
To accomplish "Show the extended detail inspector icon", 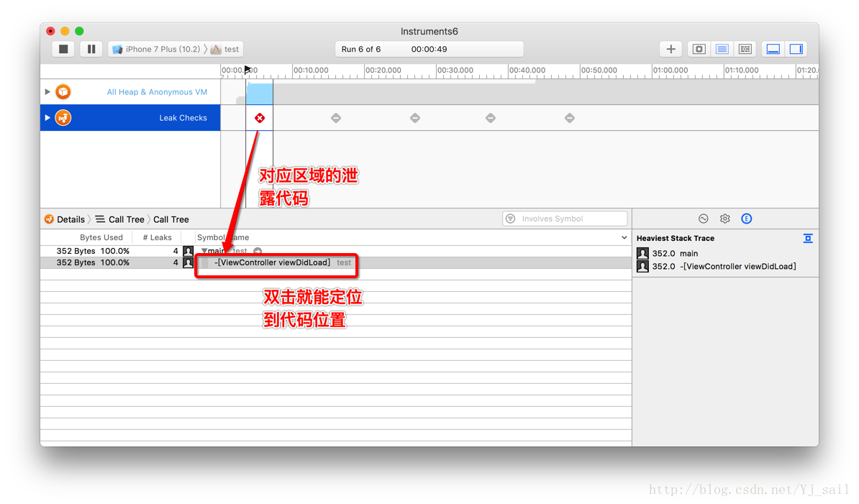I will (x=746, y=219).
